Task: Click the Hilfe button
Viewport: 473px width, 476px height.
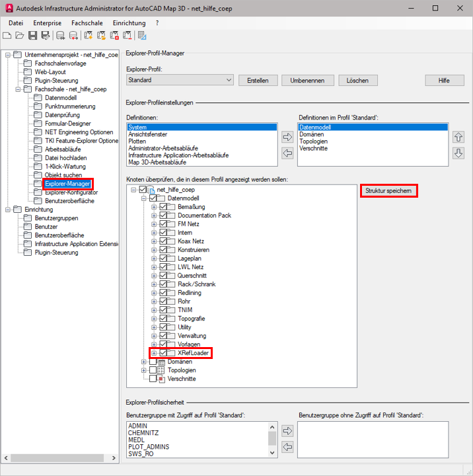Action: pos(444,81)
